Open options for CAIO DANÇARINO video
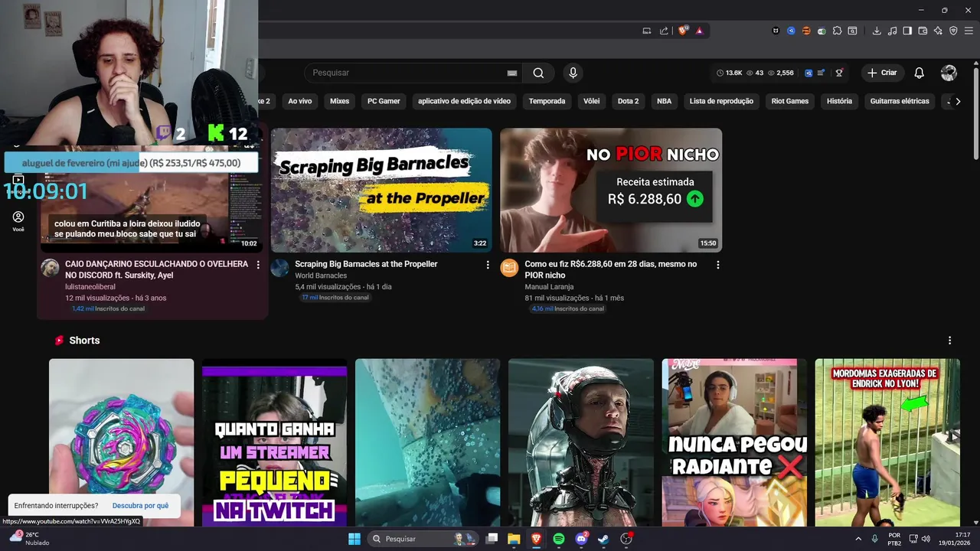 [258, 265]
